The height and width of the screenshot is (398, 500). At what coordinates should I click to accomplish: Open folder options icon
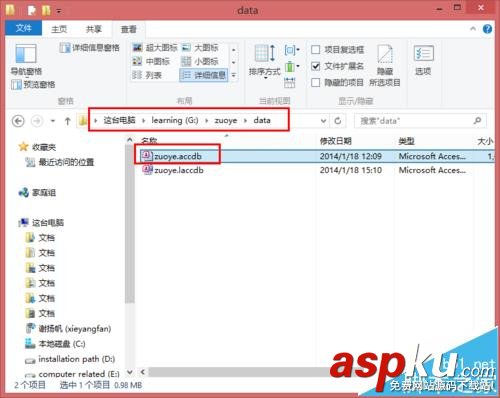tap(423, 60)
